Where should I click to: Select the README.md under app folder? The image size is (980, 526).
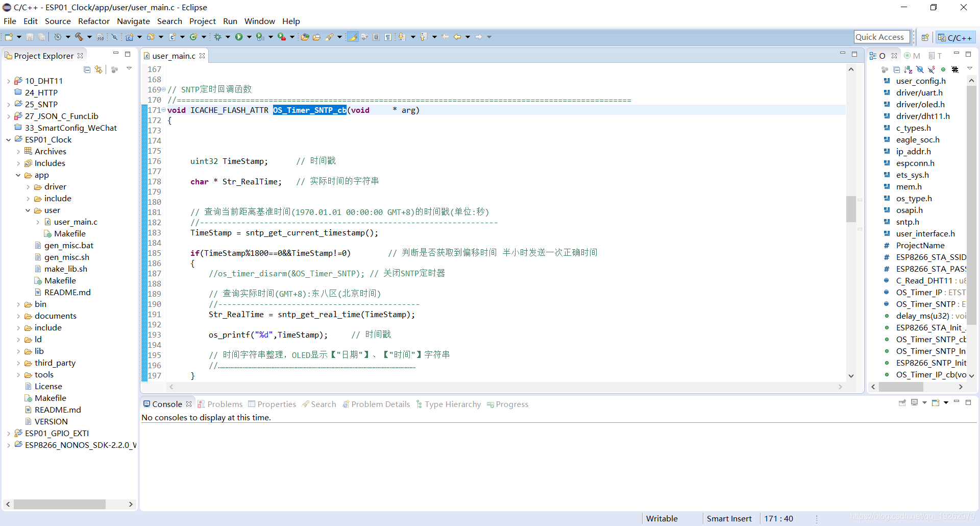(x=67, y=292)
